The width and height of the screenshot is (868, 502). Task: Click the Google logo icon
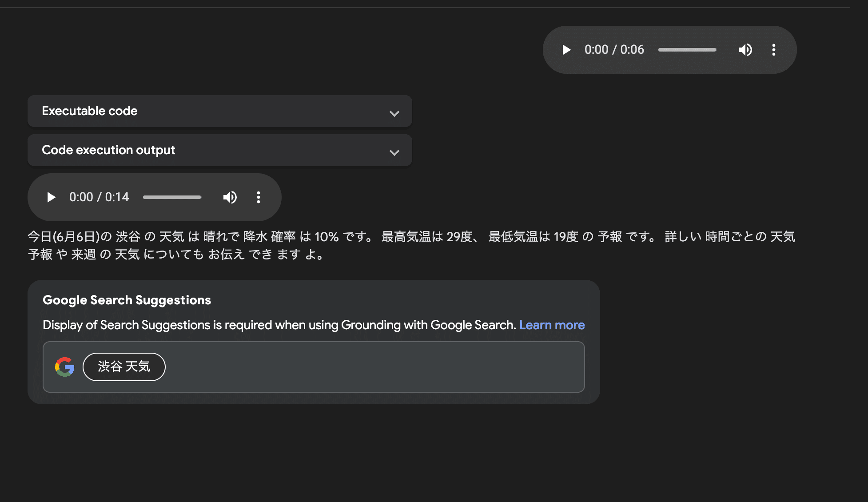(65, 367)
